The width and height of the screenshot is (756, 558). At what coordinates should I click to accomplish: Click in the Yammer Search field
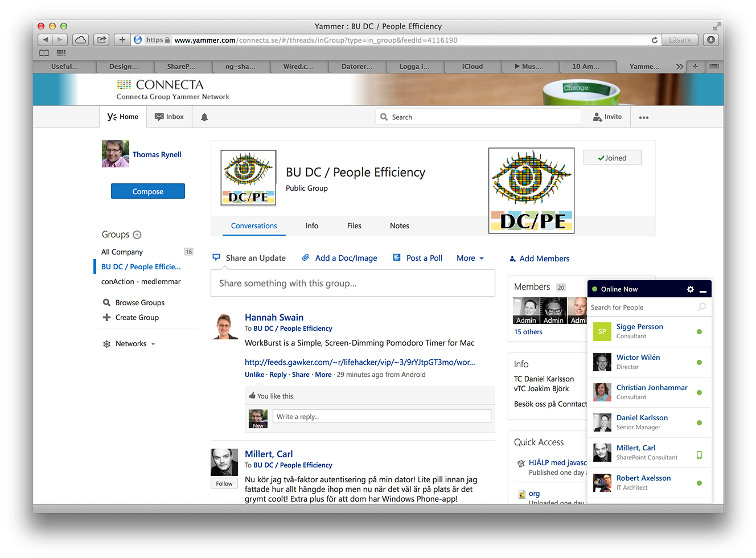tap(478, 117)
